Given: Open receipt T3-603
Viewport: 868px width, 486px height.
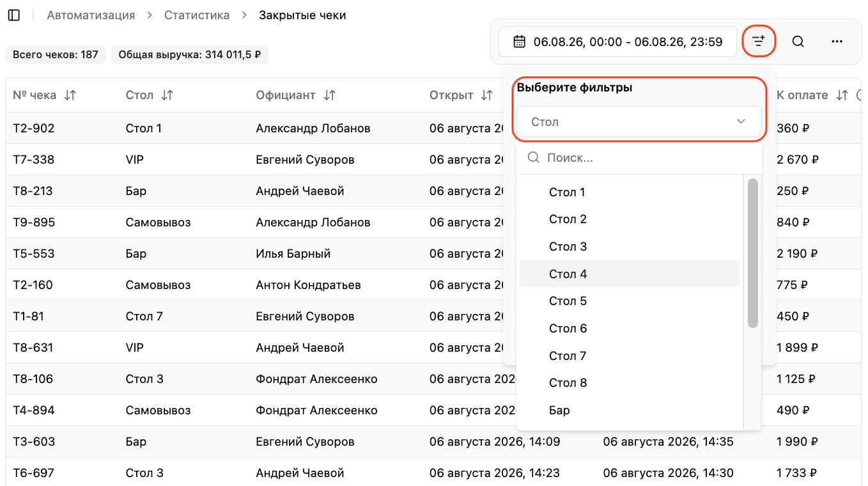Looking at the screenshot, I should coord(34,442).
